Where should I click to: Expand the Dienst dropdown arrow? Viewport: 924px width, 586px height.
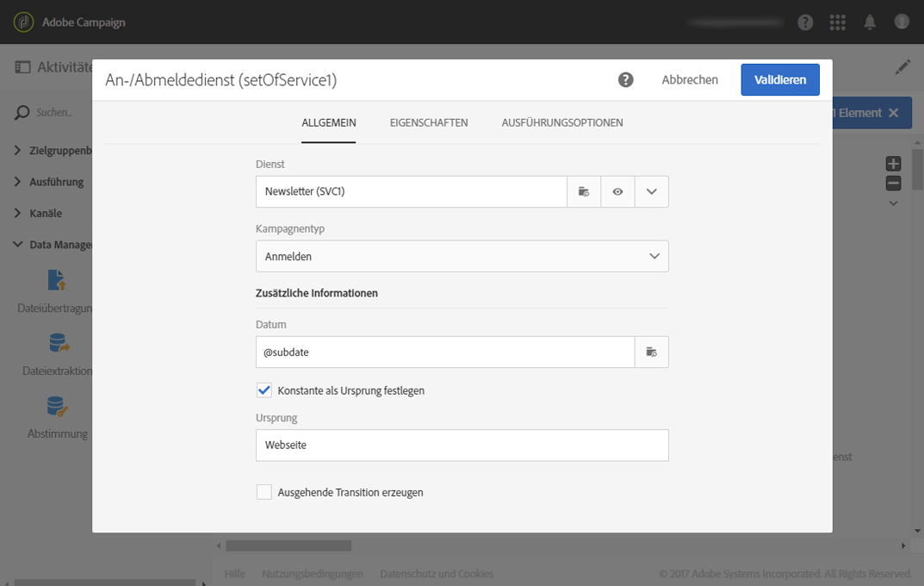pyautogui.click(x=652, y=191)
